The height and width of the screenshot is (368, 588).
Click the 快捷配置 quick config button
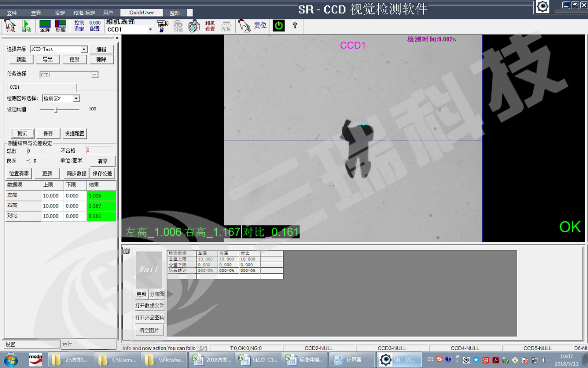click(74, 133)
